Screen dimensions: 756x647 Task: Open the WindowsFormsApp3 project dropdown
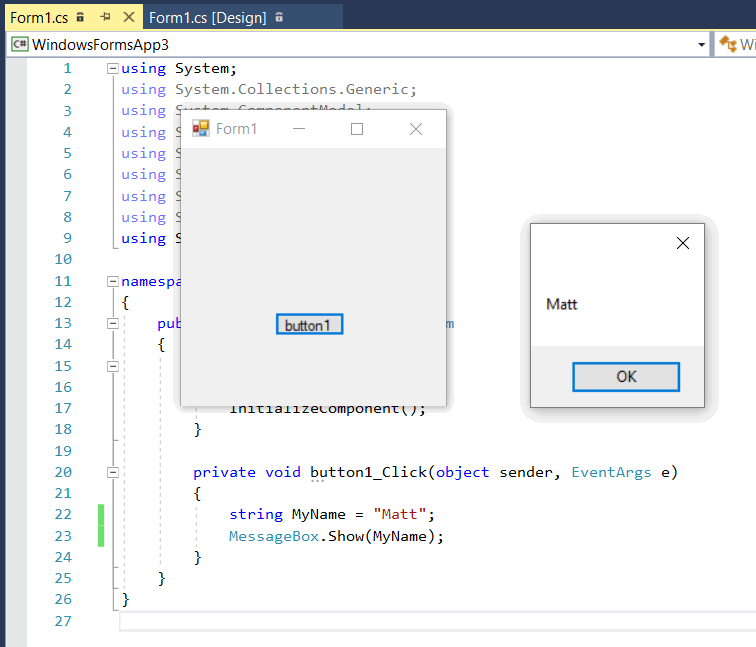coord(702,45)
